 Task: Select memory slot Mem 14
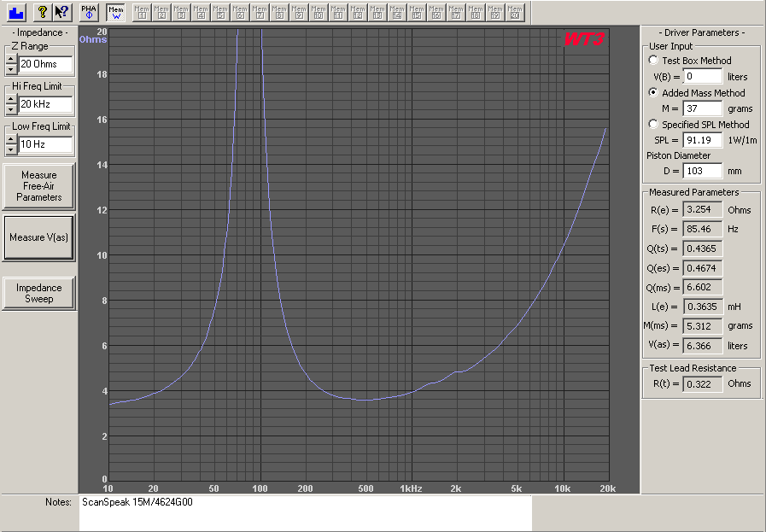pos(397,12)
